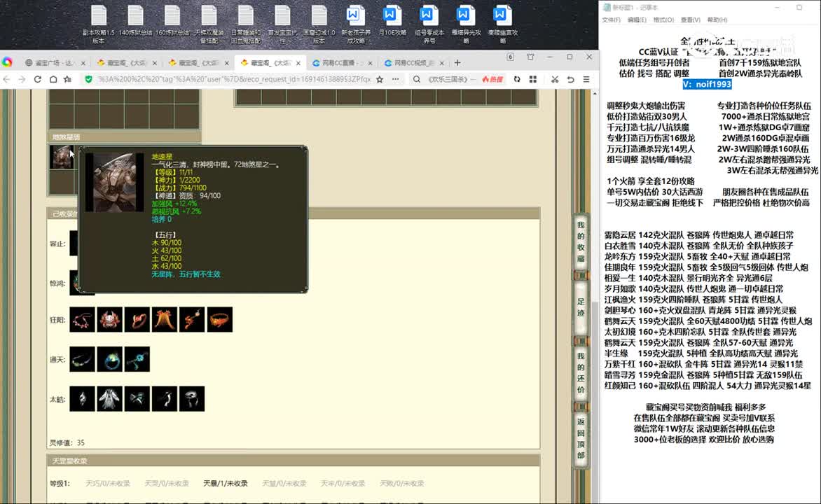Click 返回顶部 to return to page top
821x504 pixels.
click(581, 438)
